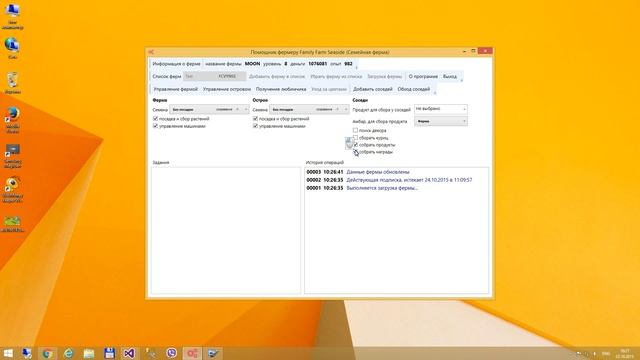Open the Список ферм dropdown

[214, 76]
